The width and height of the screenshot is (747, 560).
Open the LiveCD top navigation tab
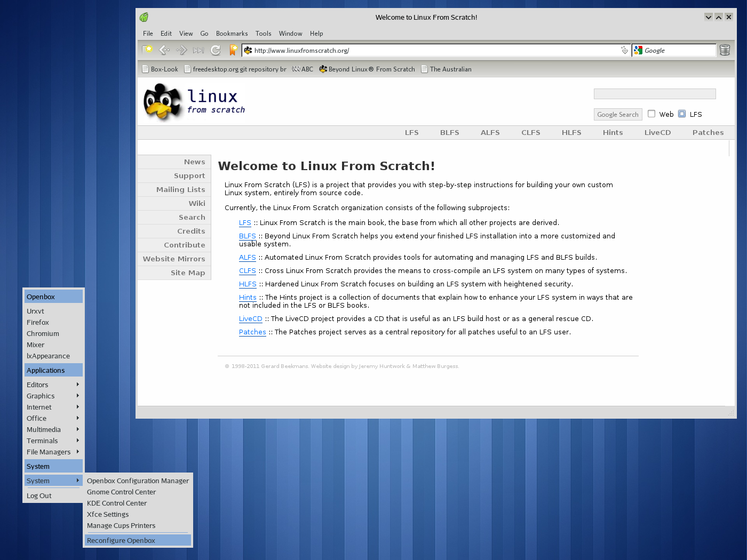pyautogui.click(x=658, y=133)
